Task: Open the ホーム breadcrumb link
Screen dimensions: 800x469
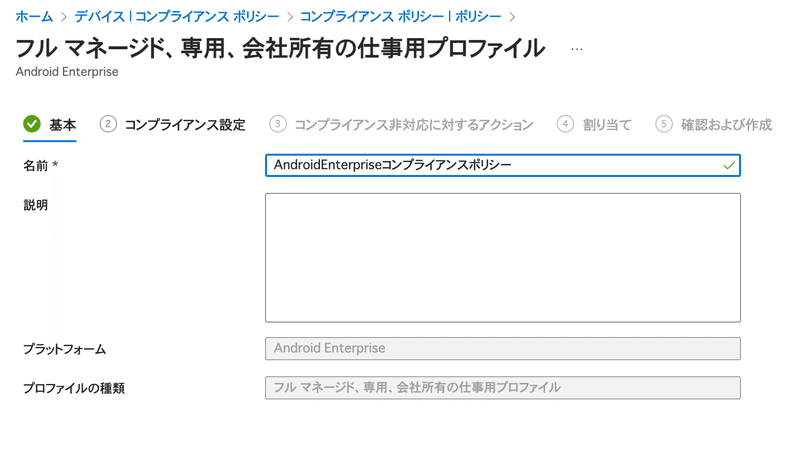Action: click(34, 16)
